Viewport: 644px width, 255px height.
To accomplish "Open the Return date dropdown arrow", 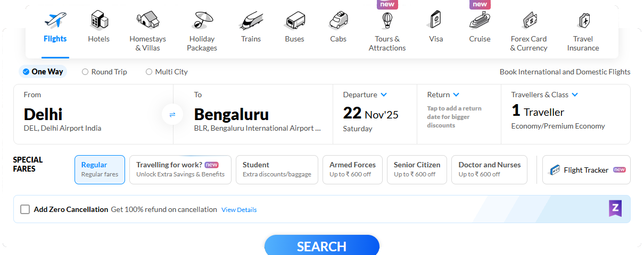I will (456, 95).
